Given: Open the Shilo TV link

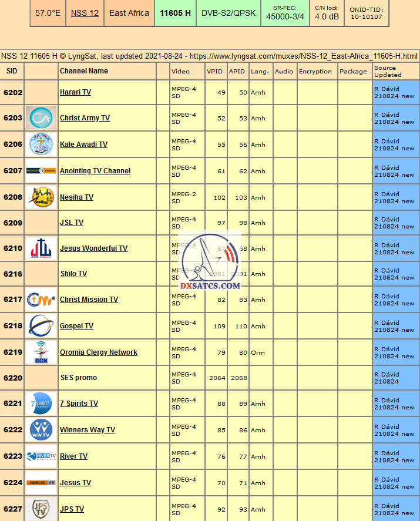Looking at the screenshot, I should [x=73, y=274].
